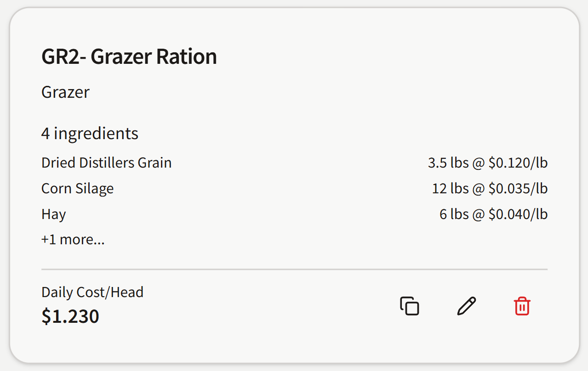
Task: Click the "Daily Cost/Head" label
Action: (92, 292)
